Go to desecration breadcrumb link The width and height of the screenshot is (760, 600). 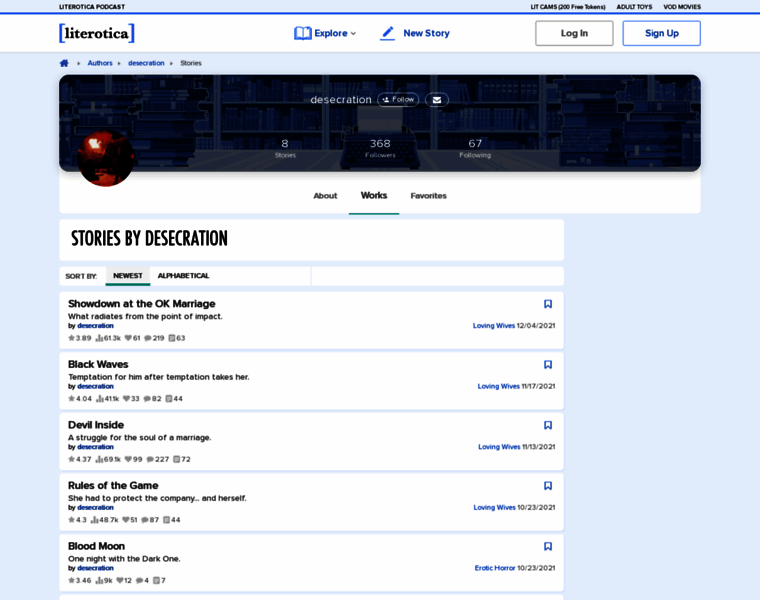point(146,63)
